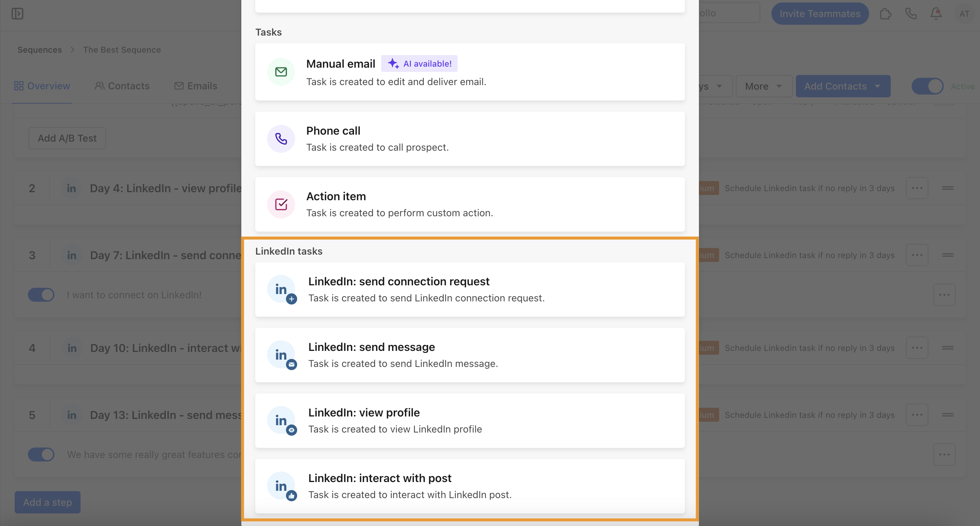Screen dimensions: 980x526
Task: Grab the reorder handle for step 2
Action: (x=948, y=188)
